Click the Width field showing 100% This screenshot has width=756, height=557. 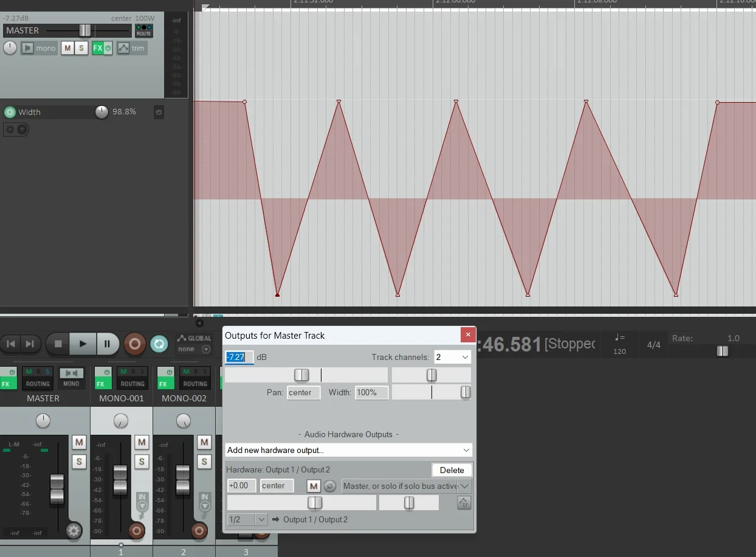click(372, 392)
